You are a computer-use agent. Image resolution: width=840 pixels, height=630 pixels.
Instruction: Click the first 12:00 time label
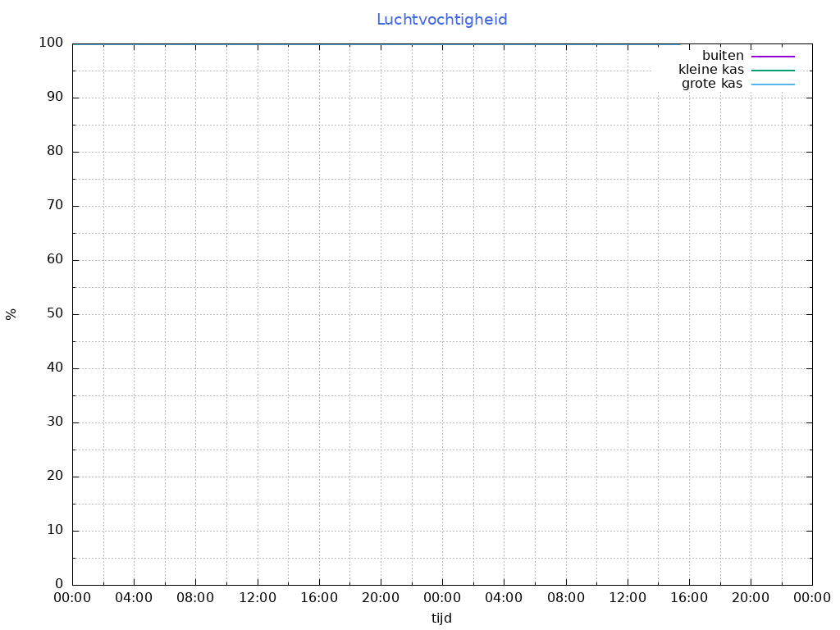pyautogui.click(x=257, y=598)
